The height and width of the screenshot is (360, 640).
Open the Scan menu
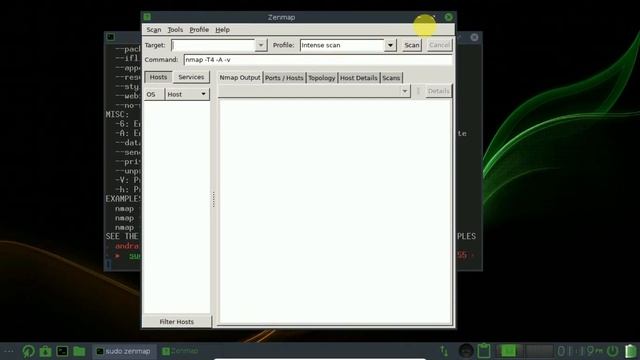(x=154, y=30)
